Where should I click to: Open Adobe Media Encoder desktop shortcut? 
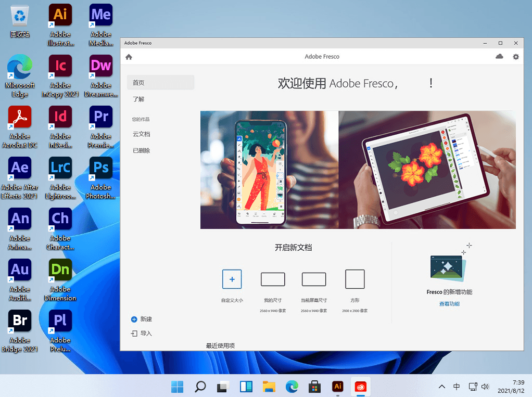click(x=101, y=25)
